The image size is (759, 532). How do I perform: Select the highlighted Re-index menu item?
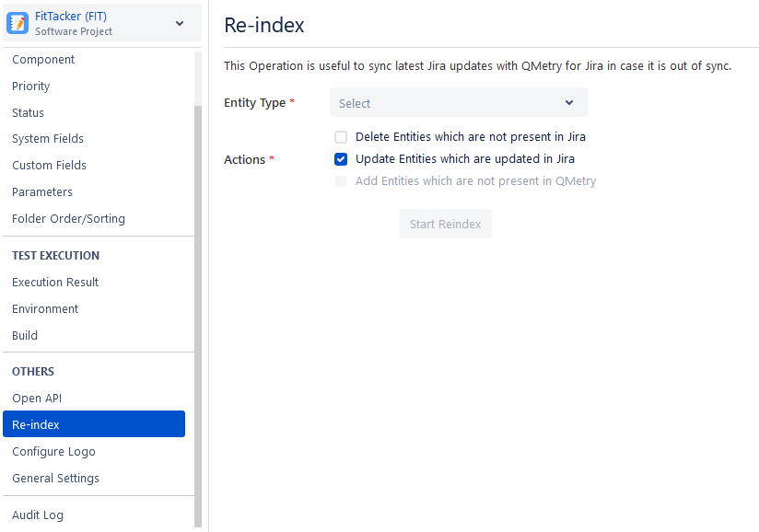pos(94,424)
